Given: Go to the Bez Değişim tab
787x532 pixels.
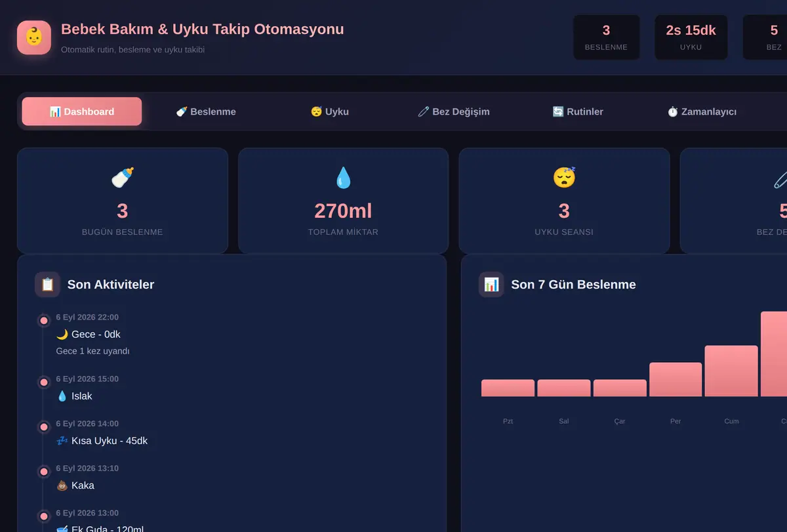Looking at the screenshot, I should coord(454,112).
